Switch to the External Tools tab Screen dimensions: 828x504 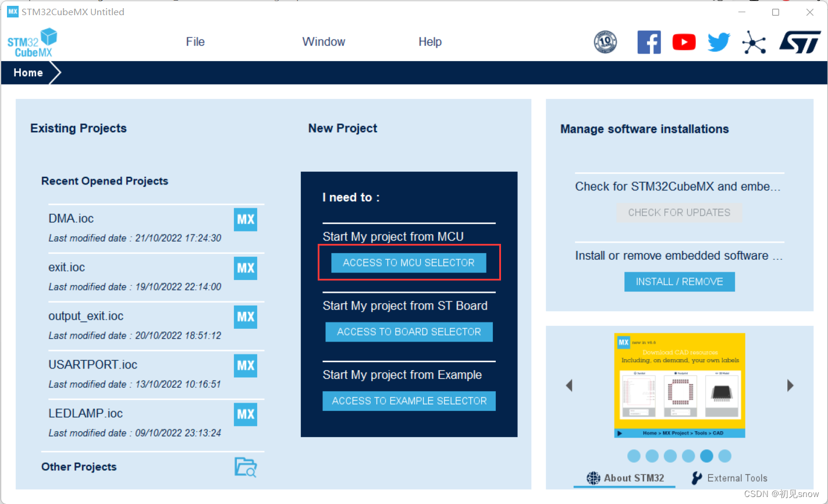click(729, 478)
